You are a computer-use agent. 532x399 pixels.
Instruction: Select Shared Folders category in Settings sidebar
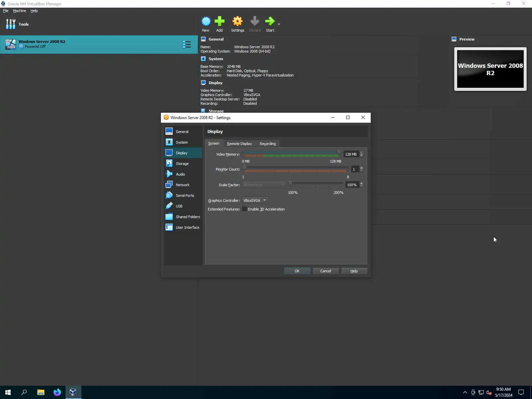(183, 217)
